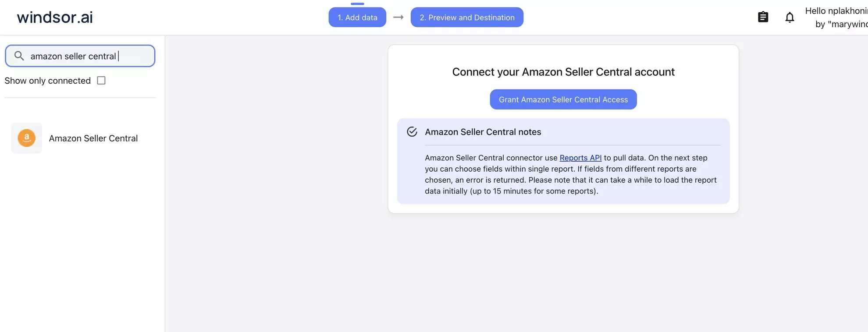Click the arrow between the two workflow steps
The width and height of the screenshot is (868, 332).
(398, 18)
